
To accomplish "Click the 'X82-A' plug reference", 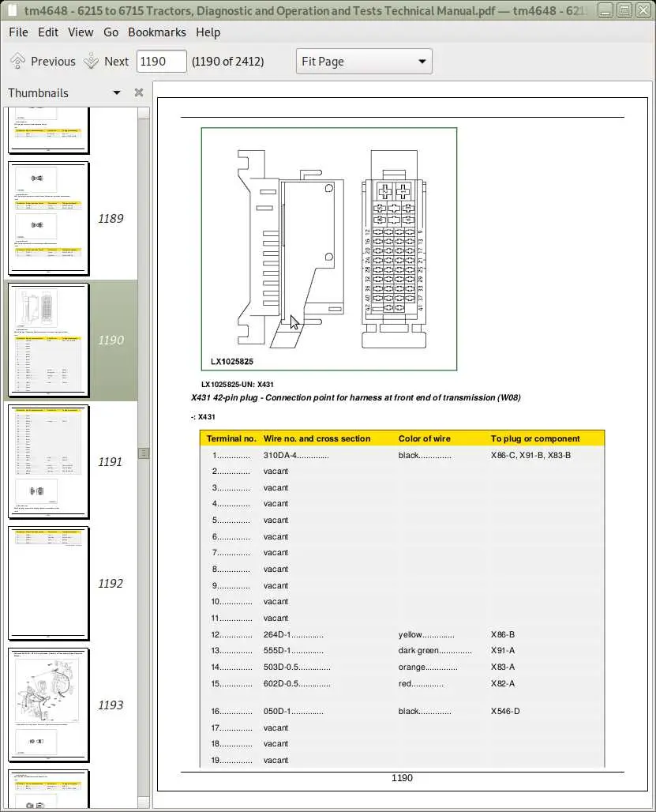I will point(503,683).
